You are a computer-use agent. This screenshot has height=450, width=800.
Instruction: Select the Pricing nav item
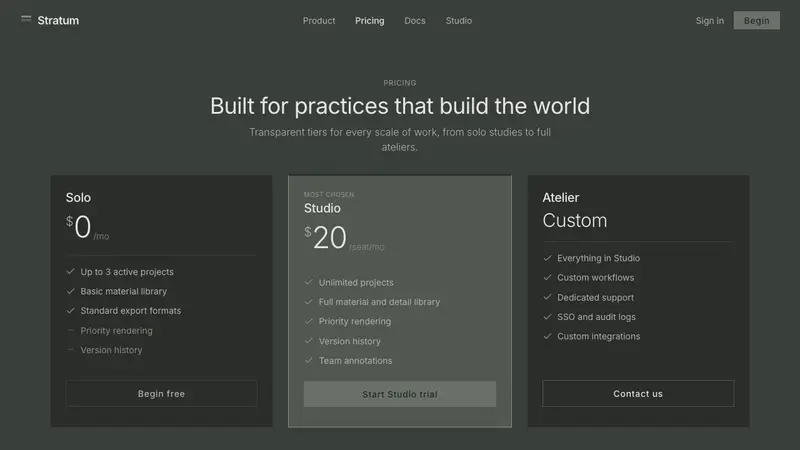pos(369,20)
